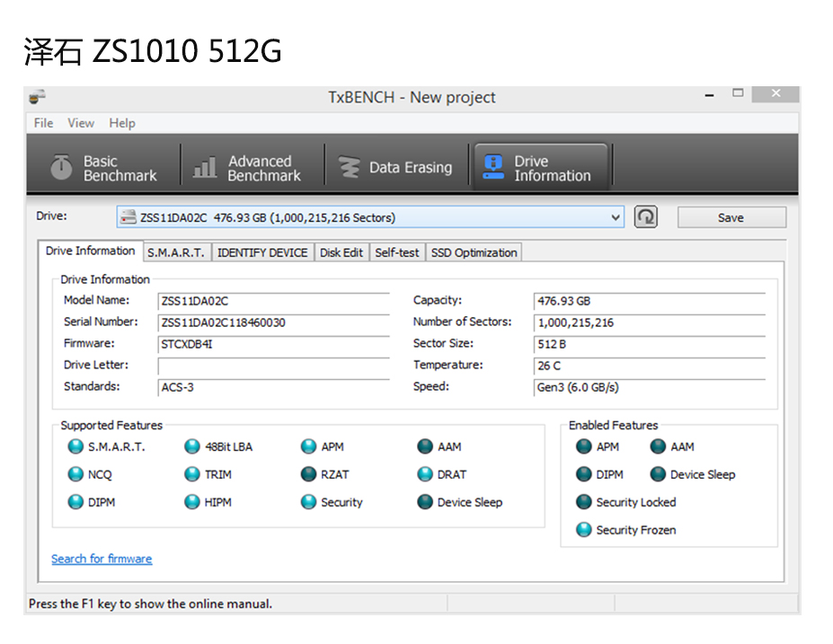
Task: Click the DIPM indicator under Enabled Features
Action: coord(584,474)
